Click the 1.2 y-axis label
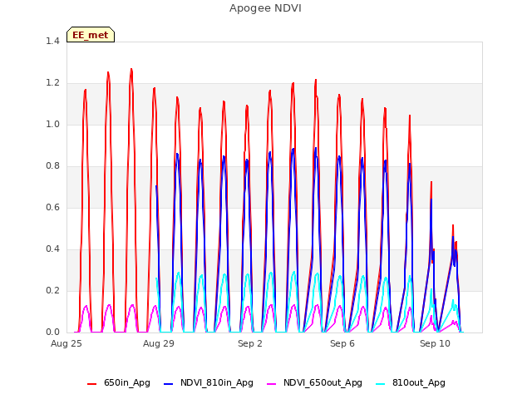This screenshot has height=399, width=532. 52,83
